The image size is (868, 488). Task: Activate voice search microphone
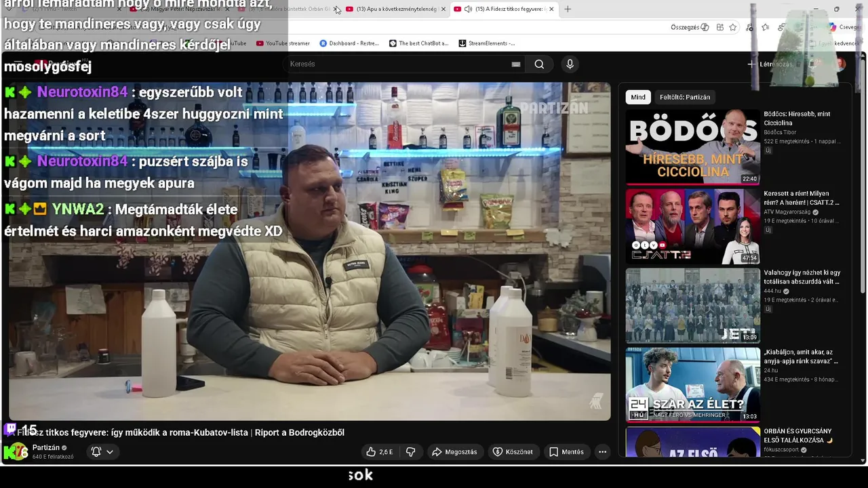[570, 64]
